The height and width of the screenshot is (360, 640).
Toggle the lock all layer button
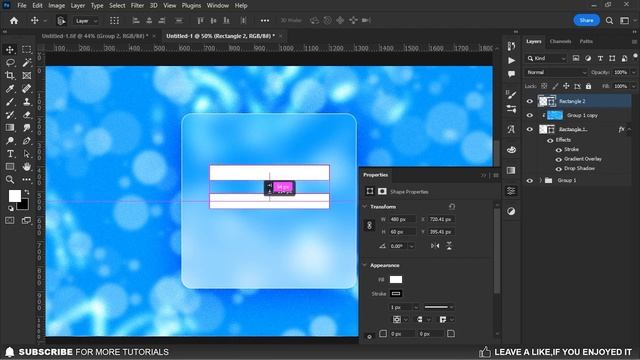(x=588, y=86)
